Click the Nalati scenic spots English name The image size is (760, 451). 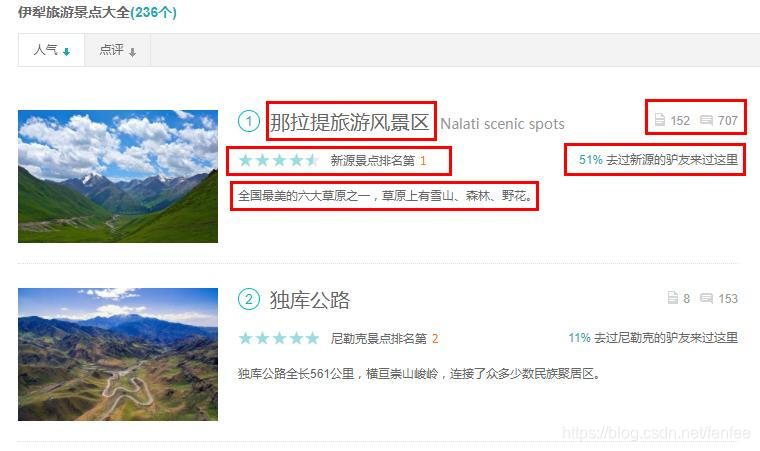coord(502,124)
